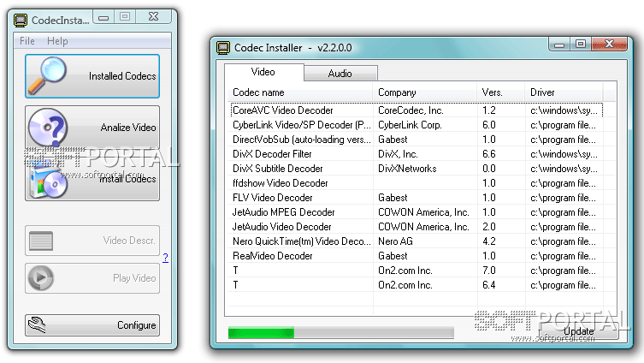Select RealVideo Decoder row

[417, 256]
